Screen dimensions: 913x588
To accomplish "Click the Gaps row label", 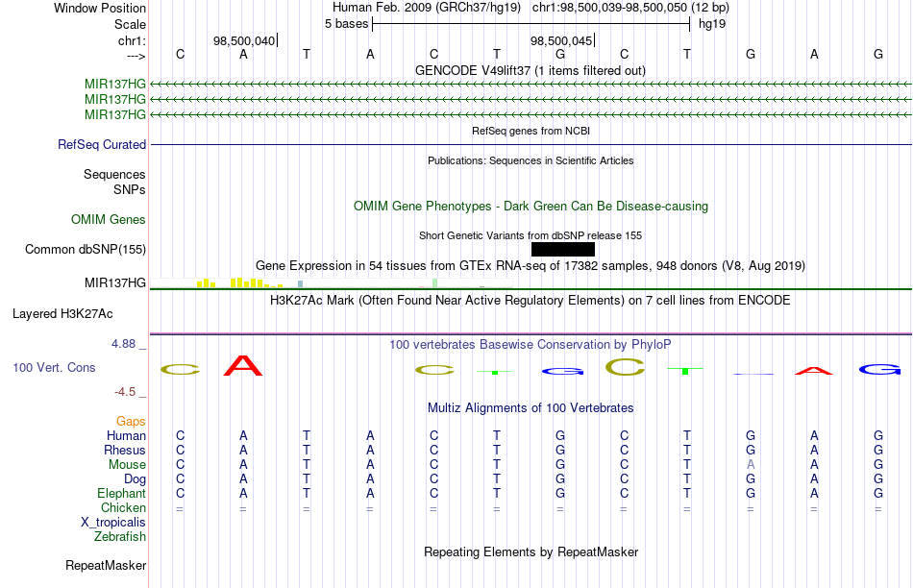I will click(x=131, y=422).
